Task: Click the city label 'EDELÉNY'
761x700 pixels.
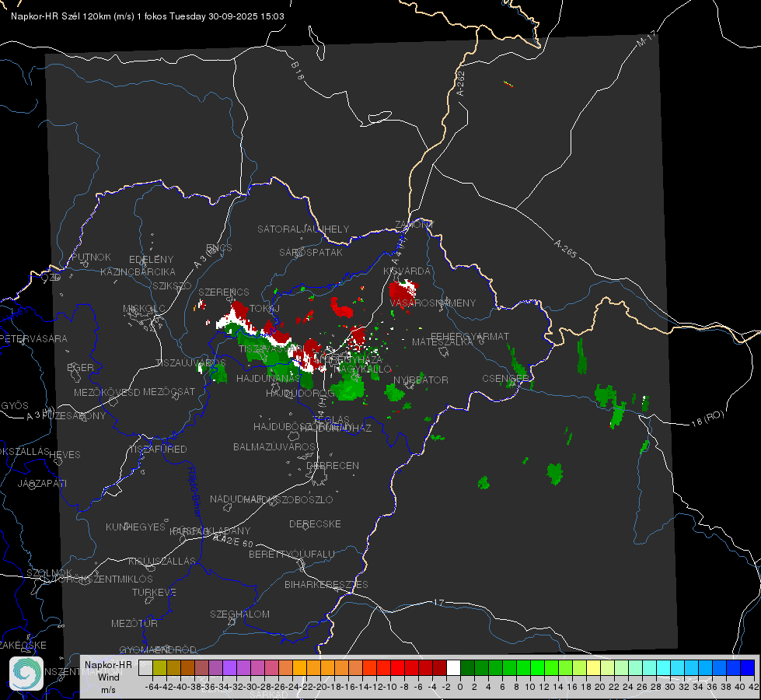Action: [x=151, y=260]
